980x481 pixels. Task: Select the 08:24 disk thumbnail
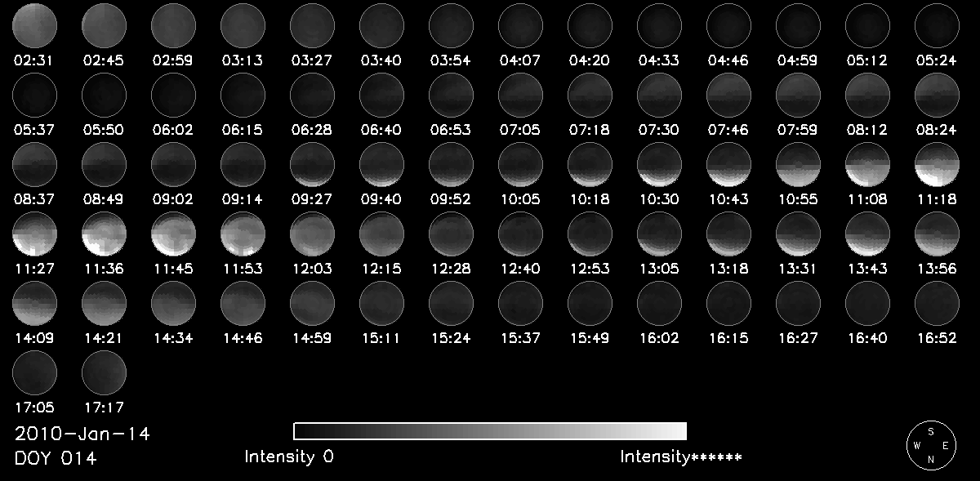coord(937,96)
